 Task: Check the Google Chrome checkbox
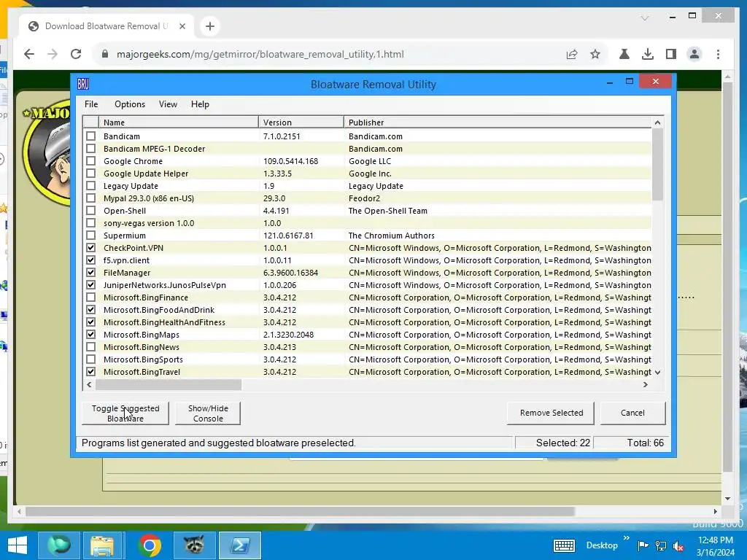tap(90, 161)
